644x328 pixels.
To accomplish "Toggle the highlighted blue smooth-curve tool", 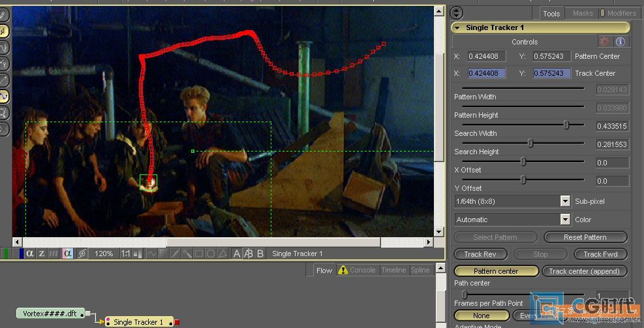I will 4,97.
